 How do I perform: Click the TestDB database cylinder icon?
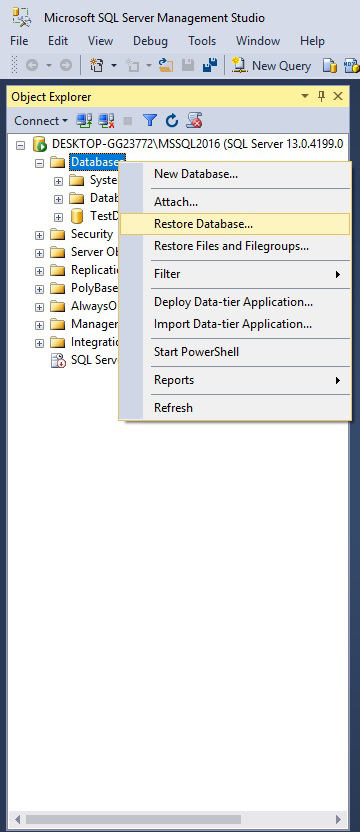[77, 216]
